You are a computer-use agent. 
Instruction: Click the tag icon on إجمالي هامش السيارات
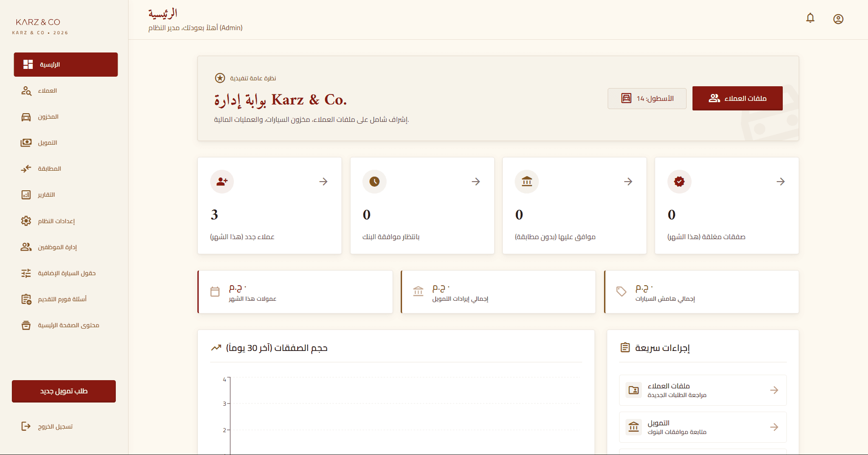point(621,291)
